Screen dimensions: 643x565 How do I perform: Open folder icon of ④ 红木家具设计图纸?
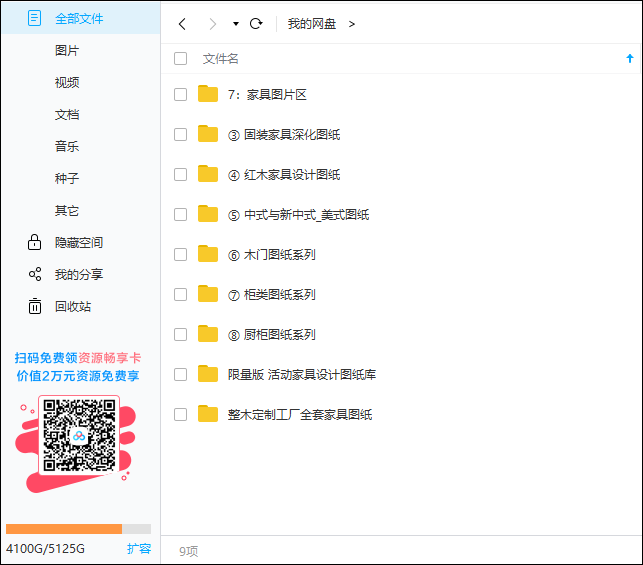pos(208,174)
